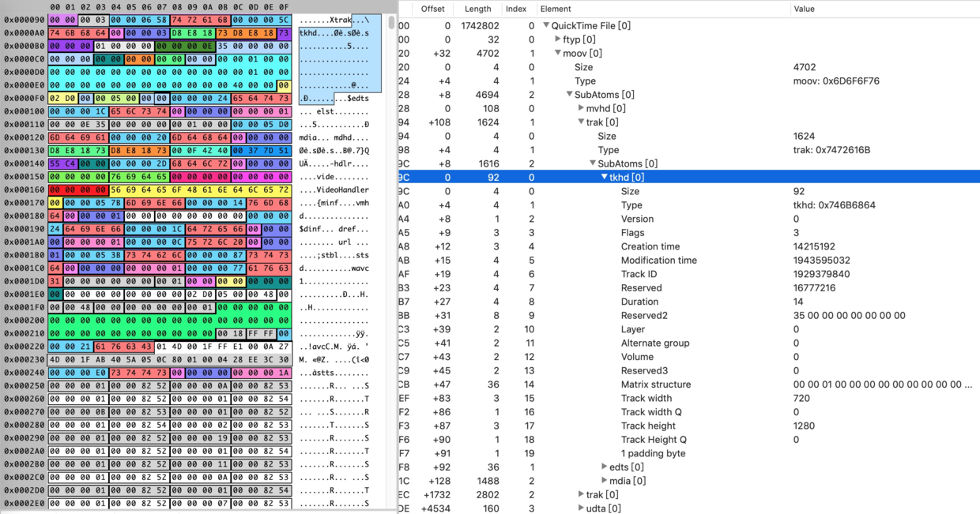Expand the mdia [0] atom
Screen dimensions: 980x514
605,481
